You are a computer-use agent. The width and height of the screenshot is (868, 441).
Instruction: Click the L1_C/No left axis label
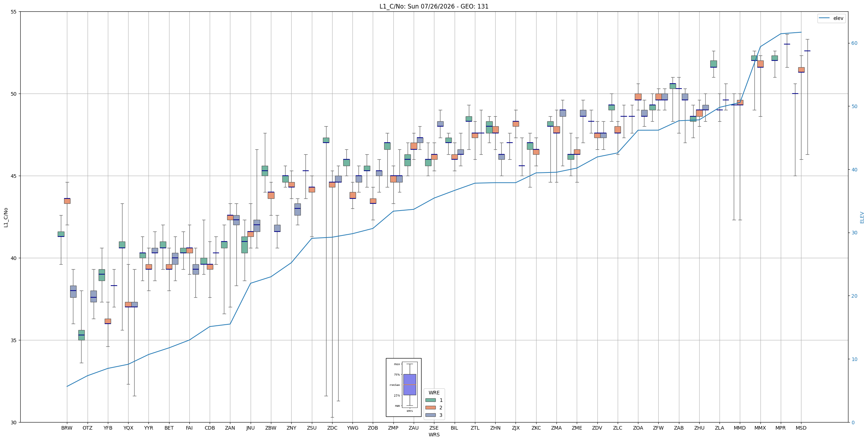[x=6, y=217]
